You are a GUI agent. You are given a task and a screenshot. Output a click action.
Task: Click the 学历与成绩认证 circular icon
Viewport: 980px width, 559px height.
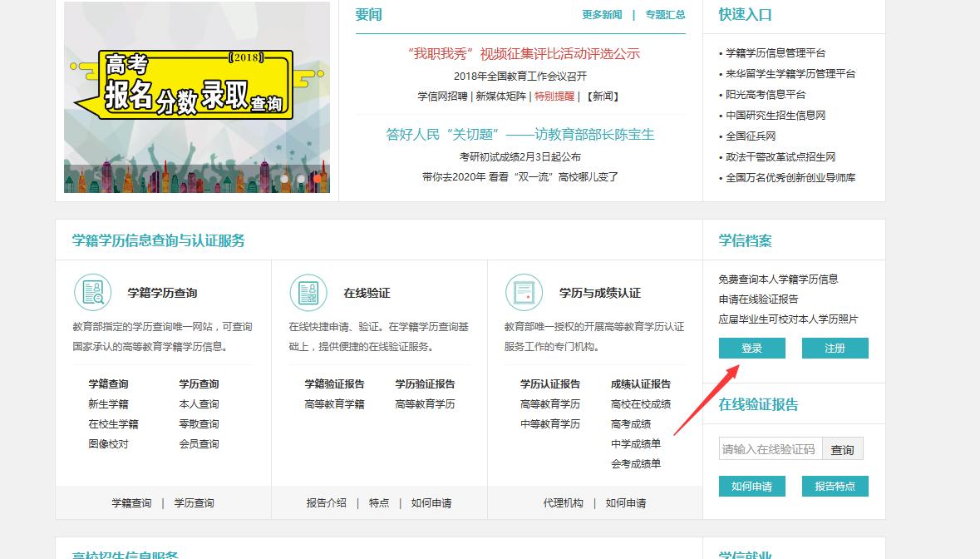tap(523, 293)
